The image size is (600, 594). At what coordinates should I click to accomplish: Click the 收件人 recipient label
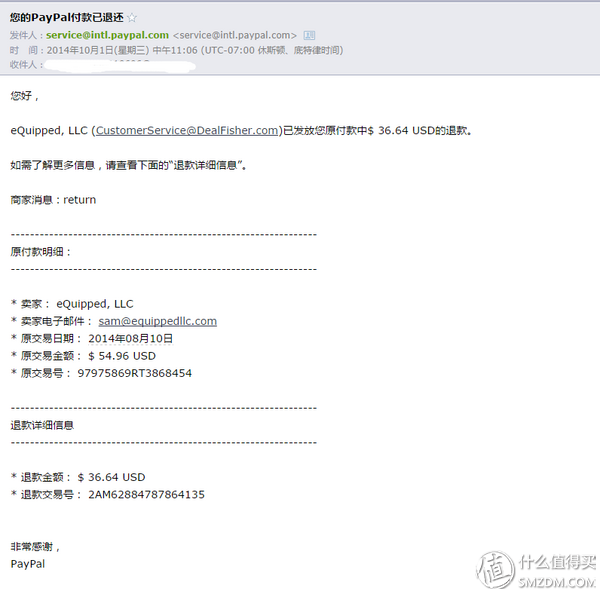tap(24, 65)
